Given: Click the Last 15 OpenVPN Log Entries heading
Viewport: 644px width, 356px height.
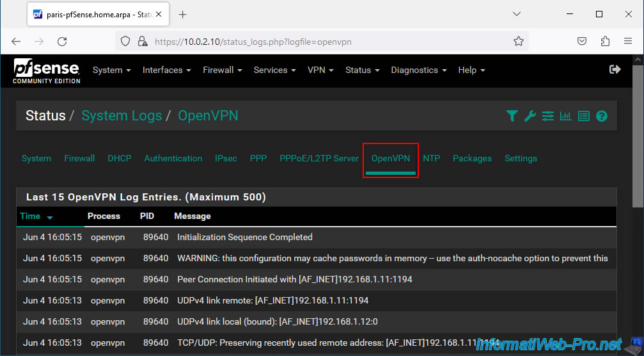Looking at the screenshot, I should tap(146, 197).
